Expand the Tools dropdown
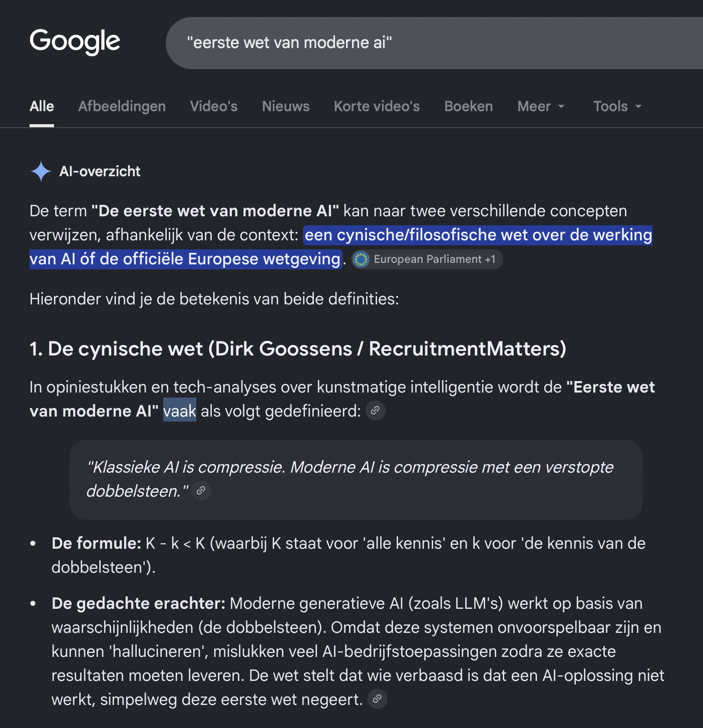703x728 pixels. pos(617,106)
